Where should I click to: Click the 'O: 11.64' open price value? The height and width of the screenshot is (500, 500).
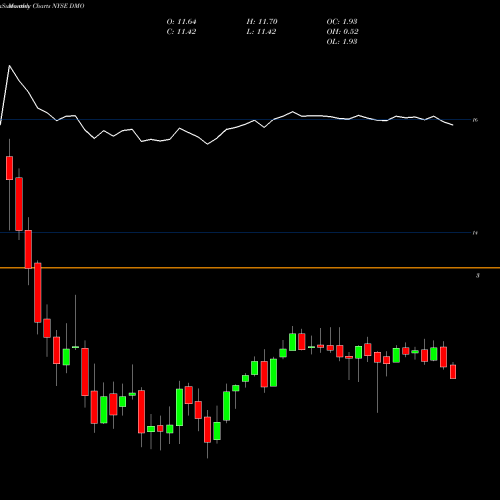181,22
